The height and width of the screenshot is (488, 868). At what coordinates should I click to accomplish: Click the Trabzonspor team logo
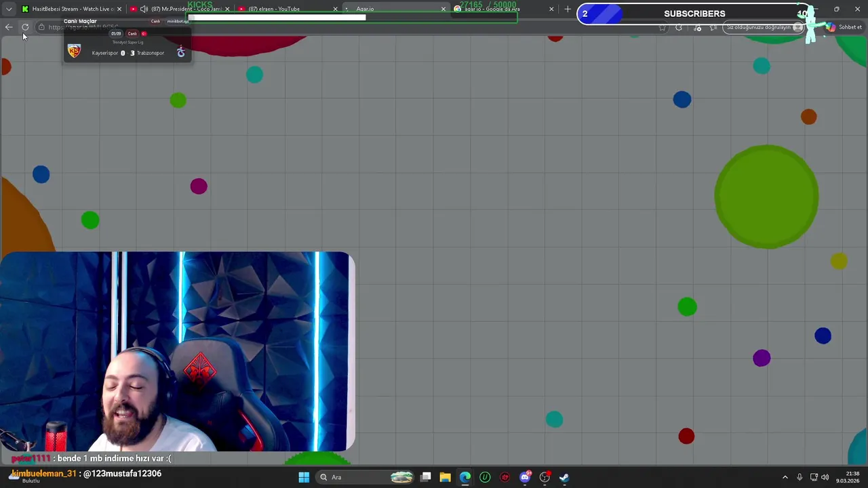tap(181, 52)
